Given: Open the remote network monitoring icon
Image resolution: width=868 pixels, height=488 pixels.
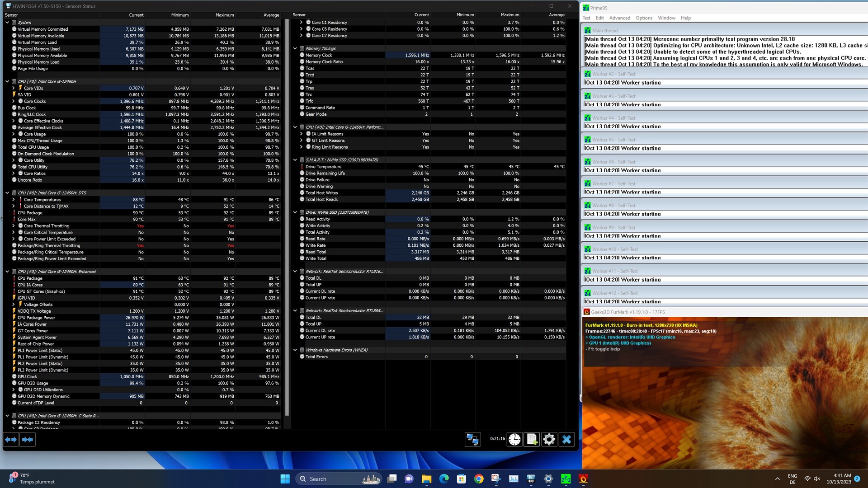Looking at the screenshot, I should click(x=472, y=439).
